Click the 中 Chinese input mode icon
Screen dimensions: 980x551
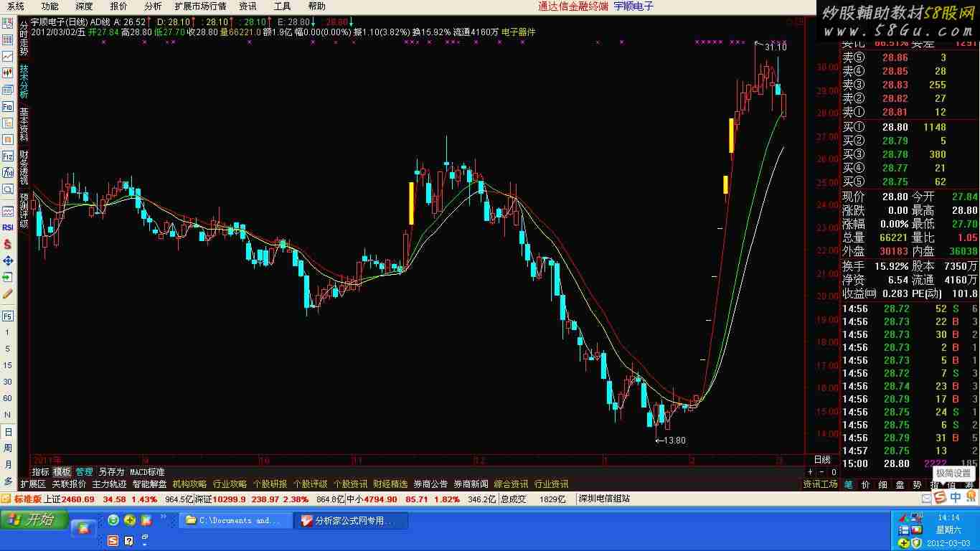(x=956, y=498)
